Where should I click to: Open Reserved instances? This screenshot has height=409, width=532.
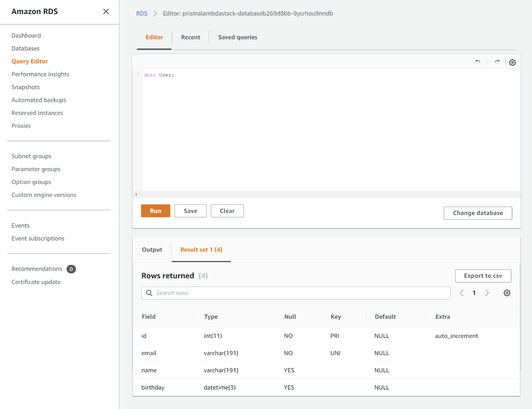[37, 113]
